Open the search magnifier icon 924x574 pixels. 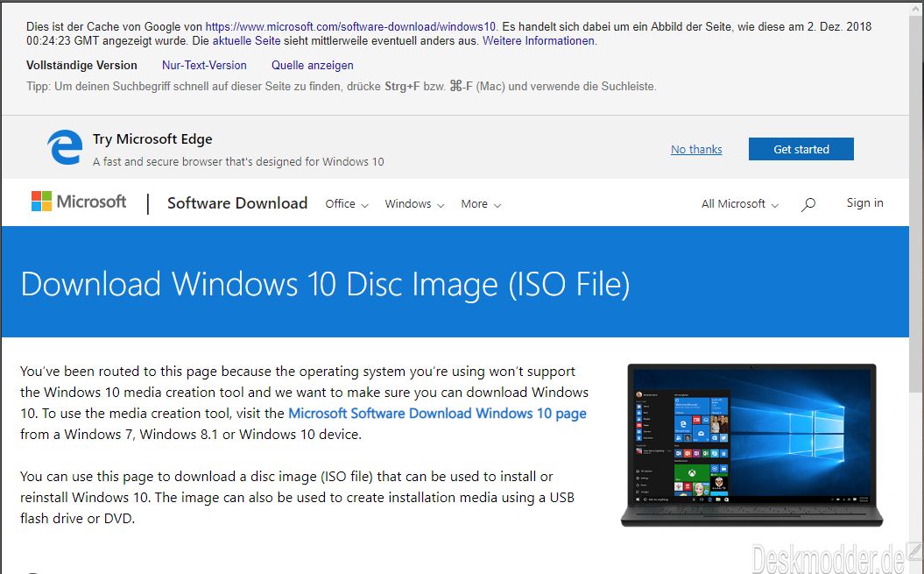[x=808, y=204]
